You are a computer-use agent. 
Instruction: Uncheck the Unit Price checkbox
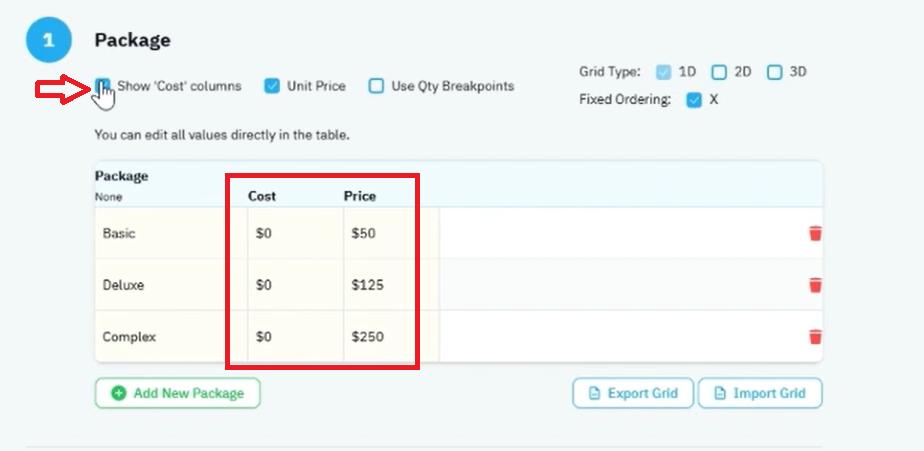pos(272,86)
